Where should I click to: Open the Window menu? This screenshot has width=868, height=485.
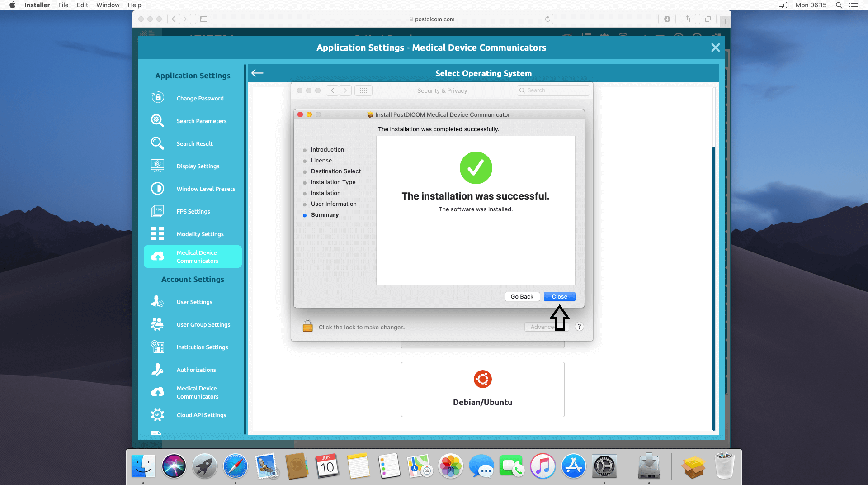coord(108,5)
